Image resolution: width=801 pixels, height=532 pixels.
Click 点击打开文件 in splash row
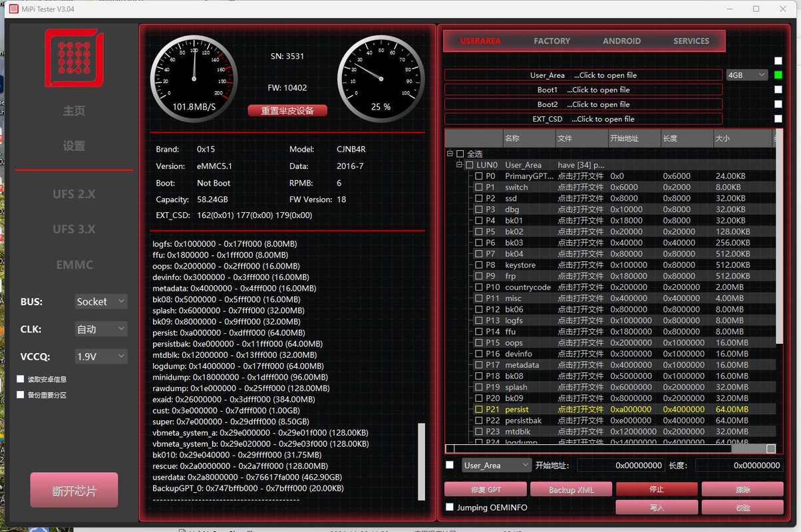click(x=580, y=387)
